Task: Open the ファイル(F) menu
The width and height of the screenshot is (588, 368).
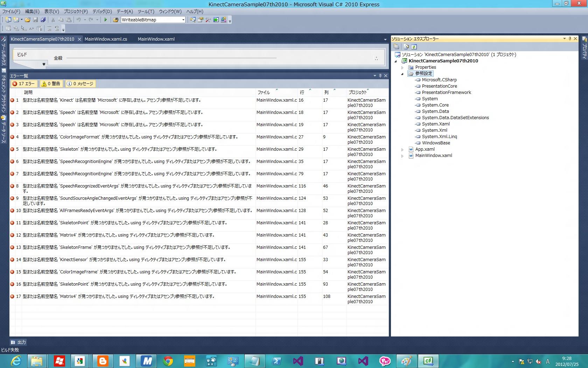Action: click(x=11, y=12)
